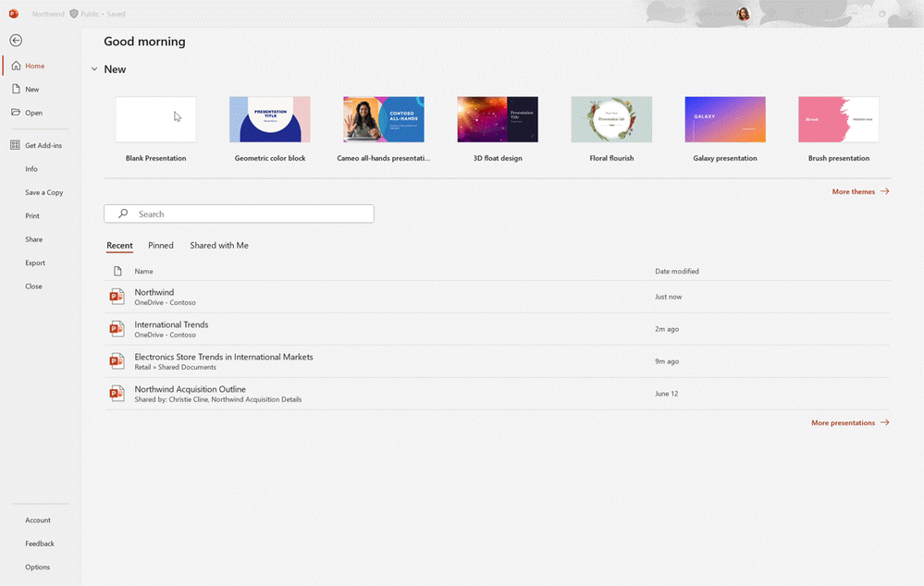Click the Home label in sidebar
Viewport: 924px width, 586px height.
[35, 66]
